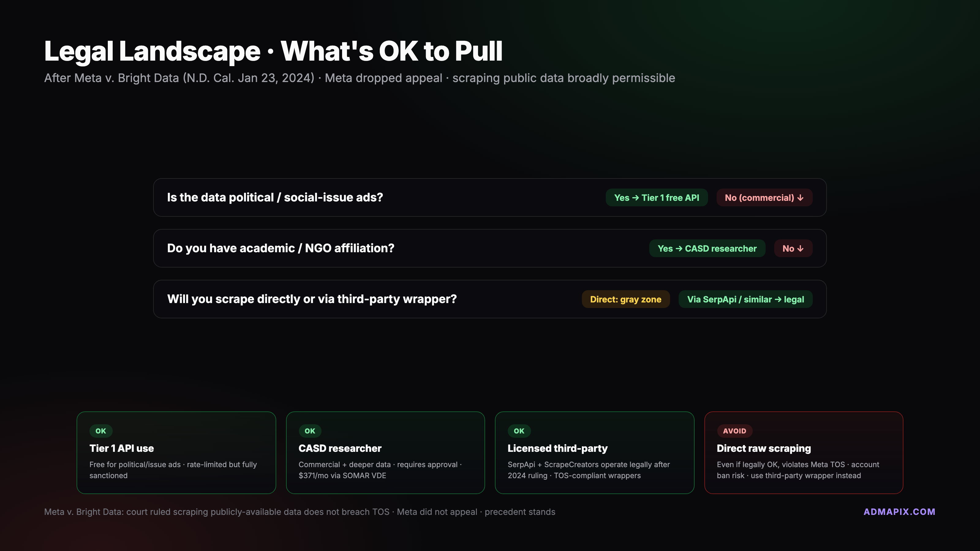Select the 'No (commercial)' down-arrow pill
The height and width of the screenshot is (551, 980).
pos(764,198)
